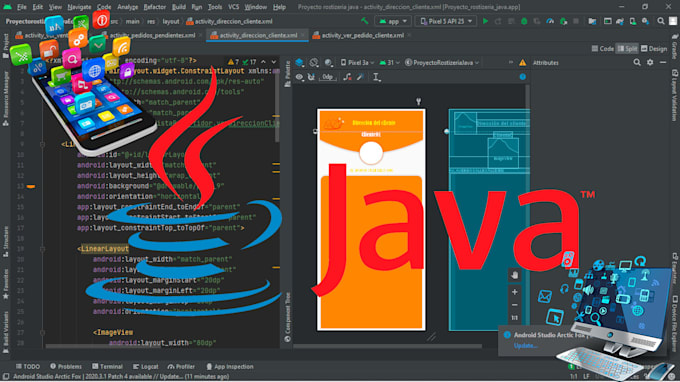
Task: Go to next highlighted error arrow down
Action: [273, 62]
